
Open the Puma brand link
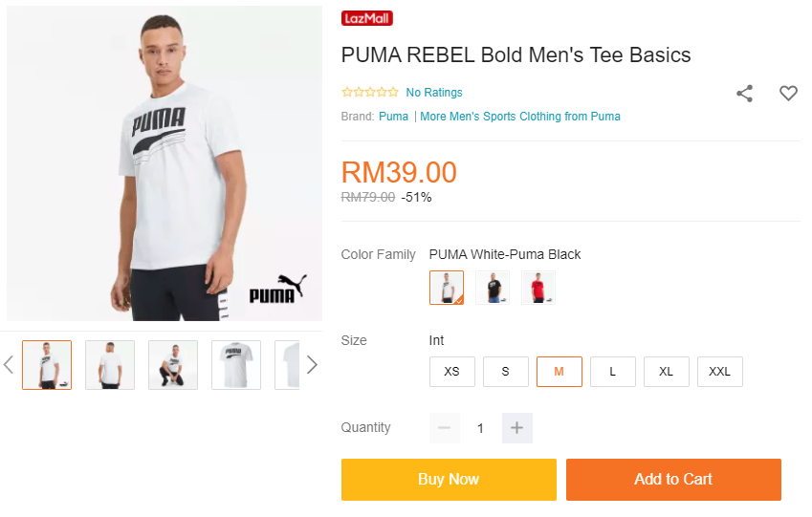[x=393, y=117]
